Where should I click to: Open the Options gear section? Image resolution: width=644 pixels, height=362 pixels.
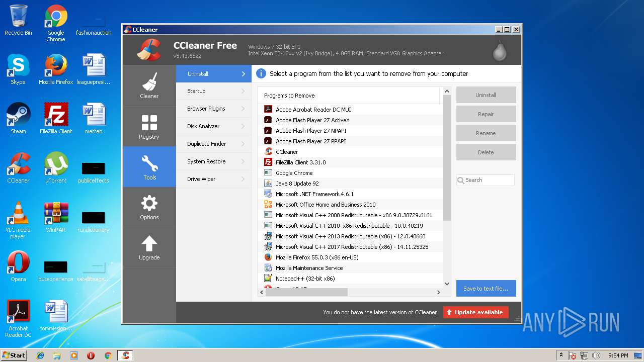pos(149,207)
